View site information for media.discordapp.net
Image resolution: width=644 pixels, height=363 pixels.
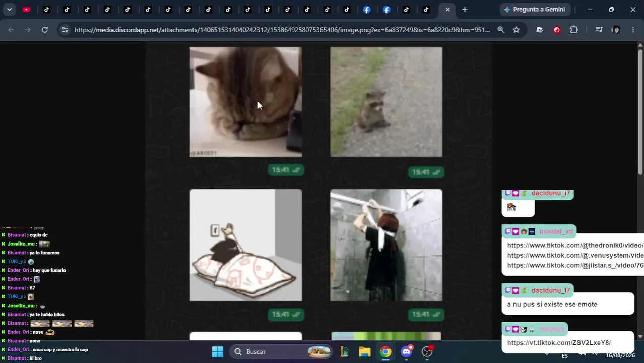click(65, 30)
